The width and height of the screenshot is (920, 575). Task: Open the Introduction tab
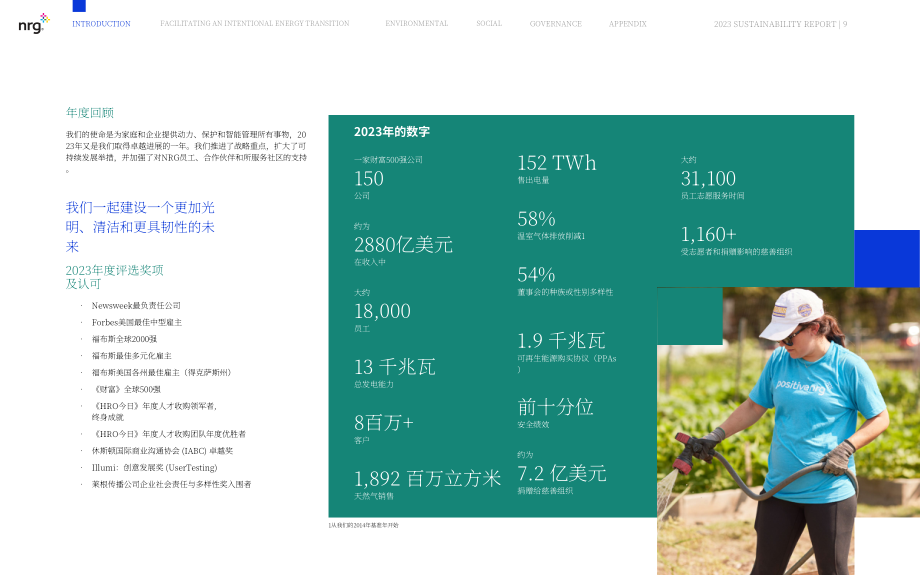tap(102, 24)
